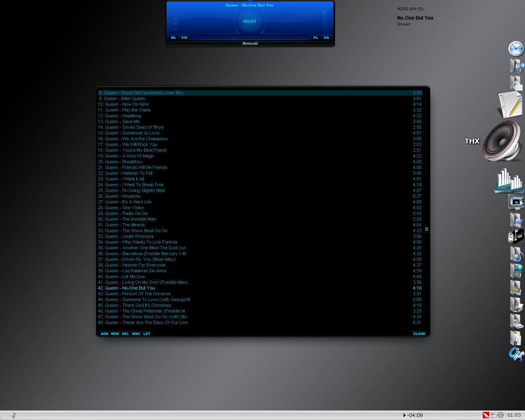
Task: Open the folder with checklist dock icon
Action: tap(516, 82)
